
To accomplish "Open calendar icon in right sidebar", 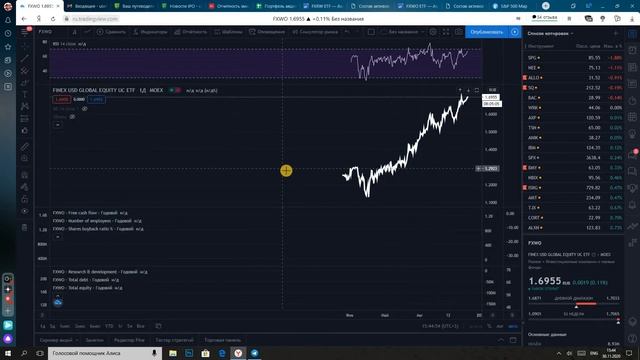I will click(632, 117).
